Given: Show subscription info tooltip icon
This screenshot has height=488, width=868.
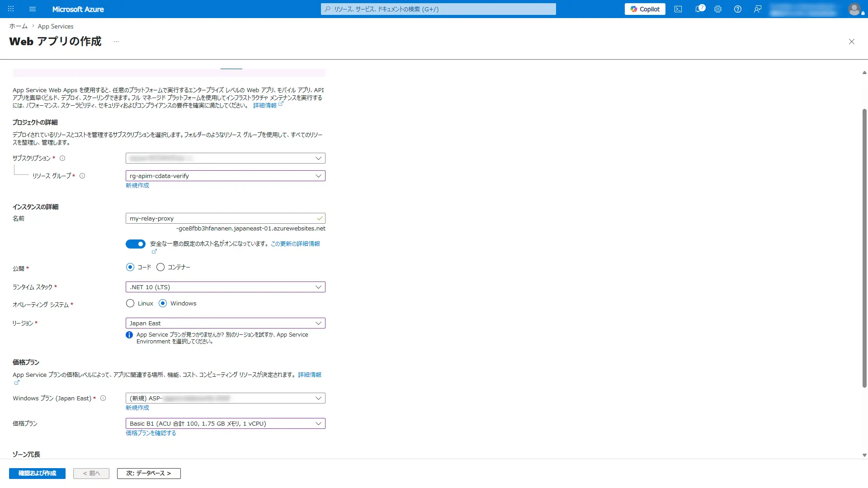Looking at the screenshot, I should click(x=62, y=158).
